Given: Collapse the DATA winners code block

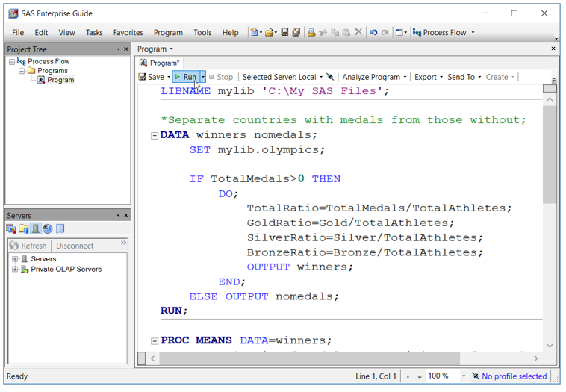Looking at the screenshot, I should point(155,136).
